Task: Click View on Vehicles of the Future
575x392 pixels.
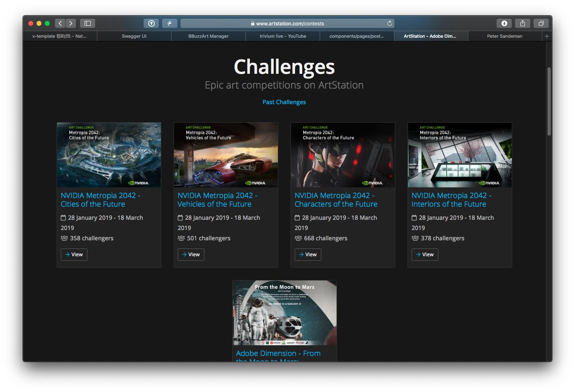Action: 191,255
